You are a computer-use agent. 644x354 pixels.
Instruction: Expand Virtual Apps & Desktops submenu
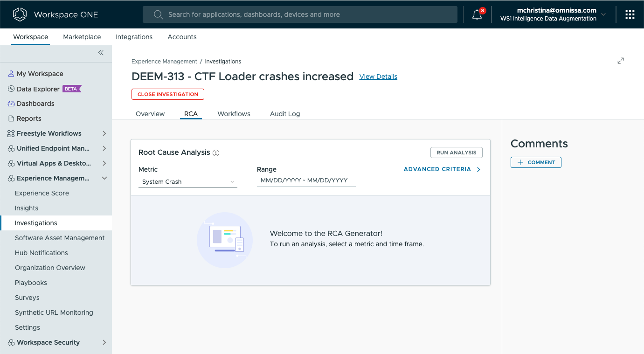104,163
